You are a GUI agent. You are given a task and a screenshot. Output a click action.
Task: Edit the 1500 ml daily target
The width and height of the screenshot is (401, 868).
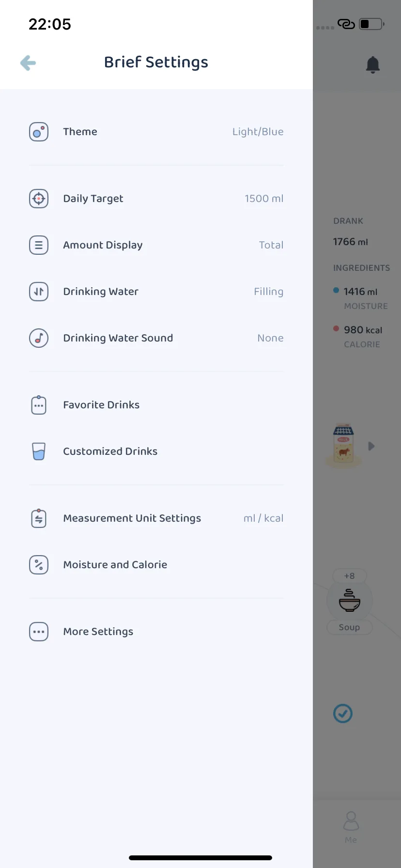pos(264,199)
